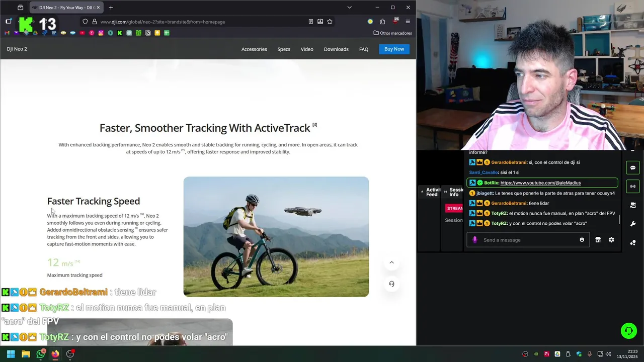Open the Instagram bookmark icon
Image resolution: width=644 pixels, height=362 pixels.
coord(101,33)
